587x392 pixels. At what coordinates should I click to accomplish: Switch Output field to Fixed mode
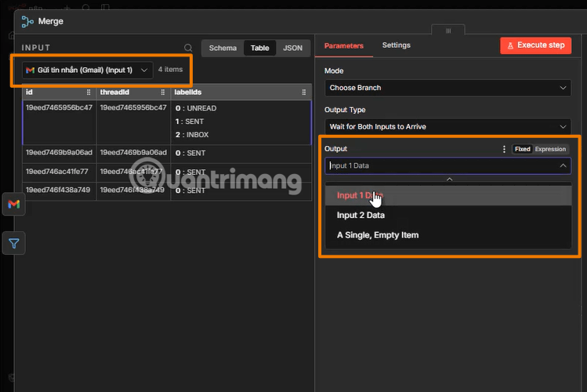(x=522, y=149)
